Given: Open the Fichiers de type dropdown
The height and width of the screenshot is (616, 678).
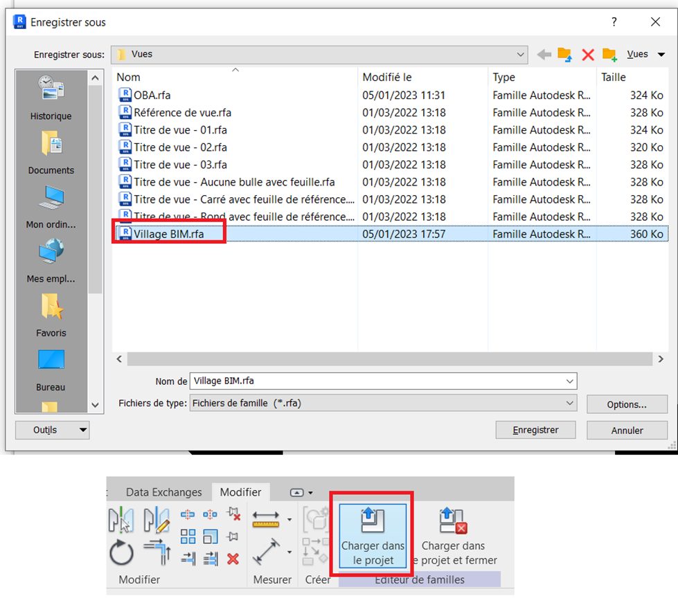Looking at the screenshot, I should point(383,404).
